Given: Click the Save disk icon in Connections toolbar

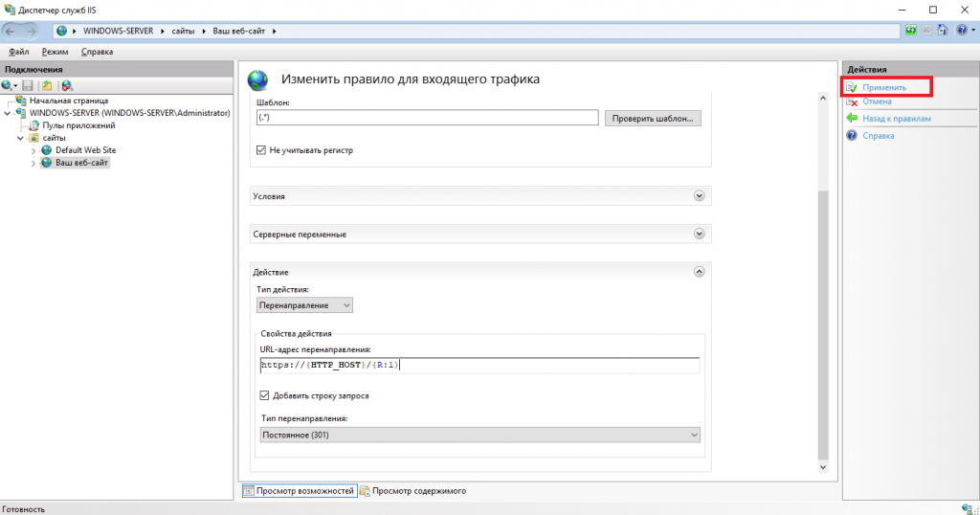Looking at the screenshot, I should [28, 85].
